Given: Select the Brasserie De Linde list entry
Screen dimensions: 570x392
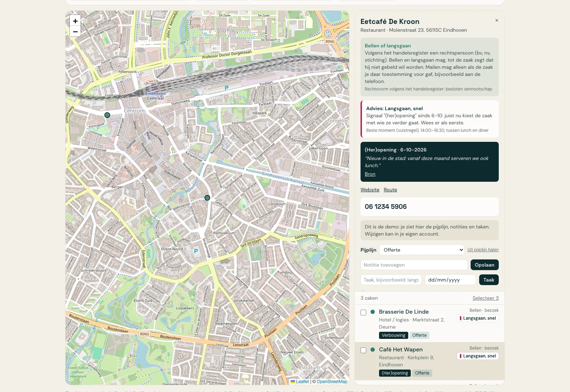Looking at the screenshot, I should (430, 324).
